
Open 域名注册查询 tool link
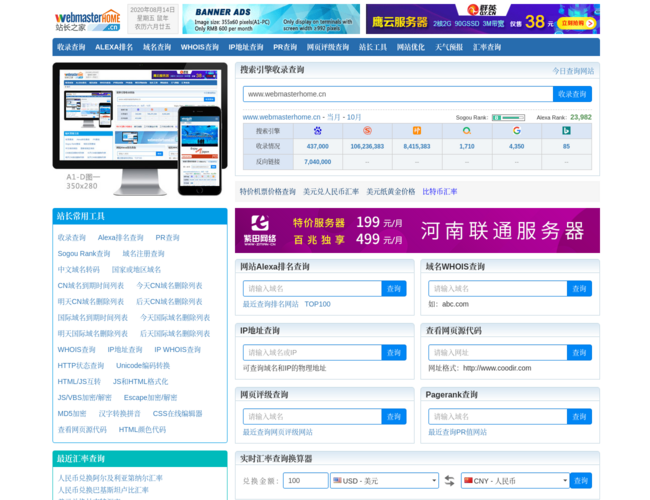[143, 254]
